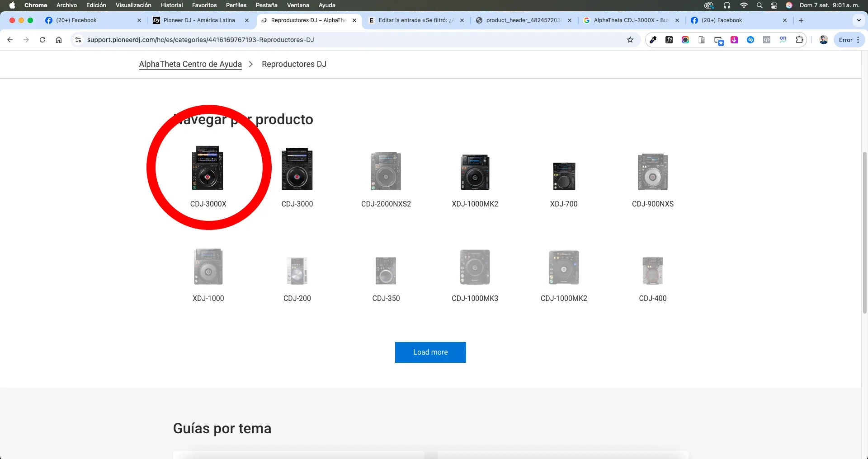Switch to the AlphaTheta CDJ-3000X Google tab
The image size is (868, 459).
point(631,20)
